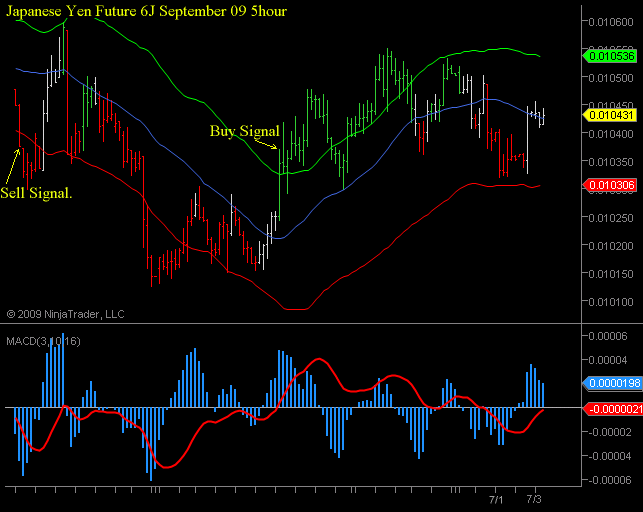Click the red 0.010306 lower band price marker
This screenshot has height=512, width=643.
[x=609, y=185]
